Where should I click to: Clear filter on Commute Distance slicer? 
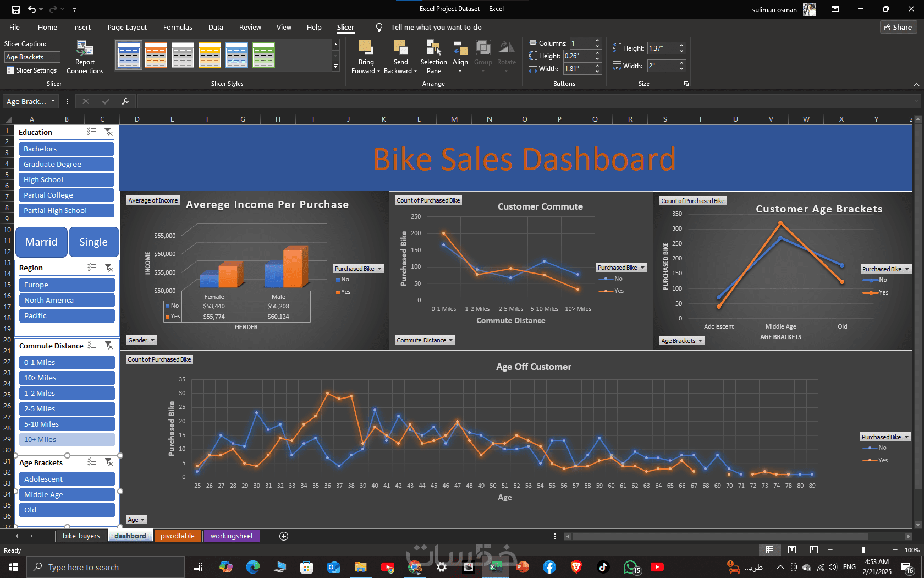click(109, 346)
